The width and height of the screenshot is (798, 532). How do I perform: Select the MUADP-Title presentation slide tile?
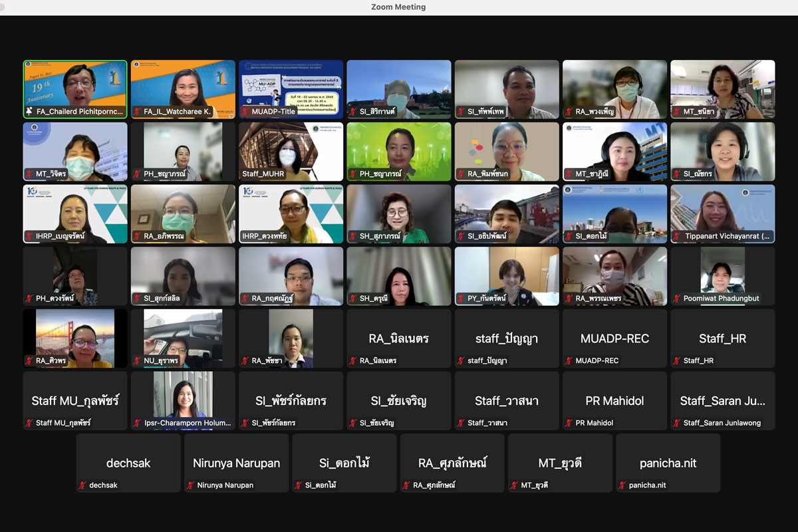(291, 89)
